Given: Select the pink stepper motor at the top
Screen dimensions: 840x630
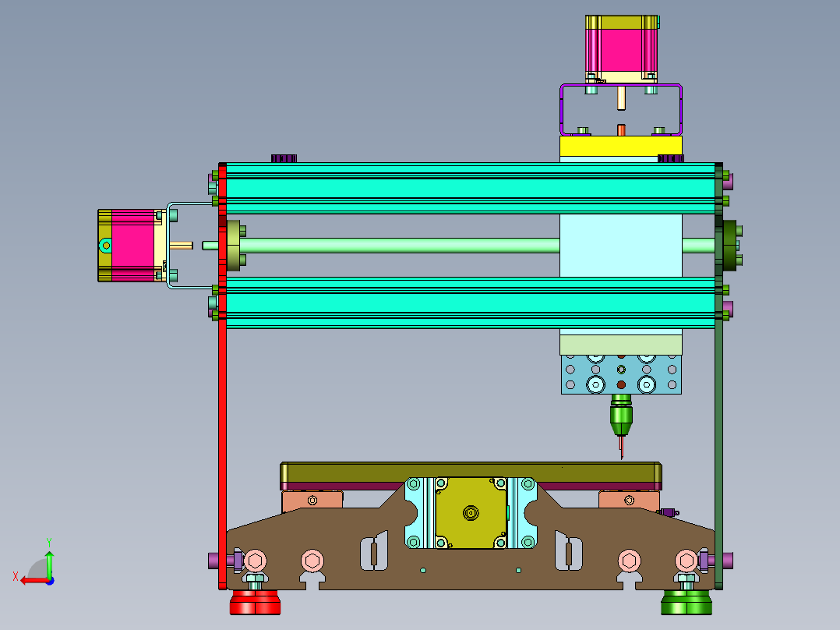Looking at the screenshot, I should [x=621, y=50].
